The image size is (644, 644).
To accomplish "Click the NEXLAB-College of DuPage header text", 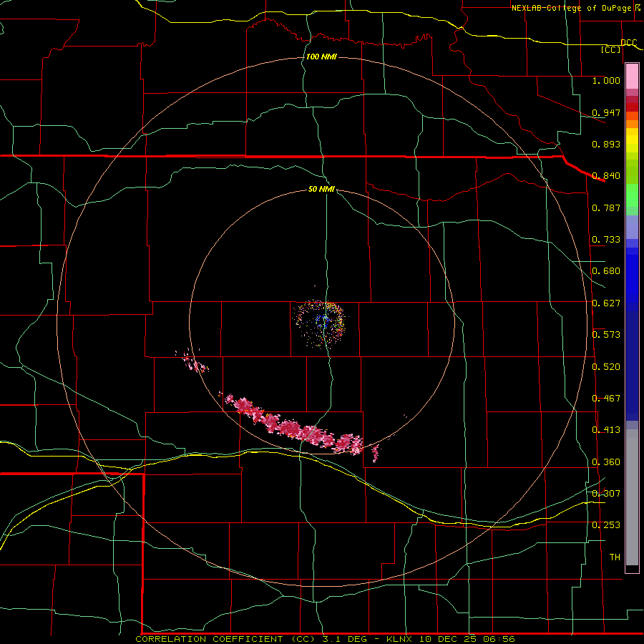I will (x=571, y=8).
